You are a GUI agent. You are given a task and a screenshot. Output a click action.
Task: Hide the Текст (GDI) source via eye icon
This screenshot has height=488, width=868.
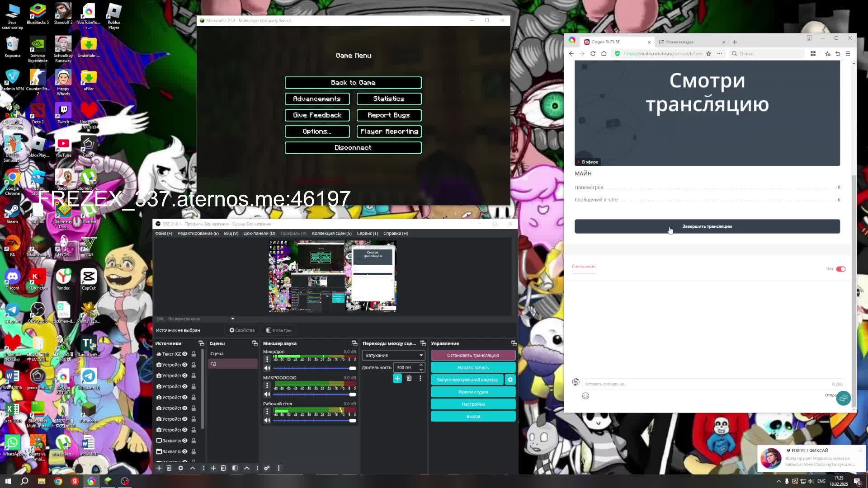click(185, 354)
